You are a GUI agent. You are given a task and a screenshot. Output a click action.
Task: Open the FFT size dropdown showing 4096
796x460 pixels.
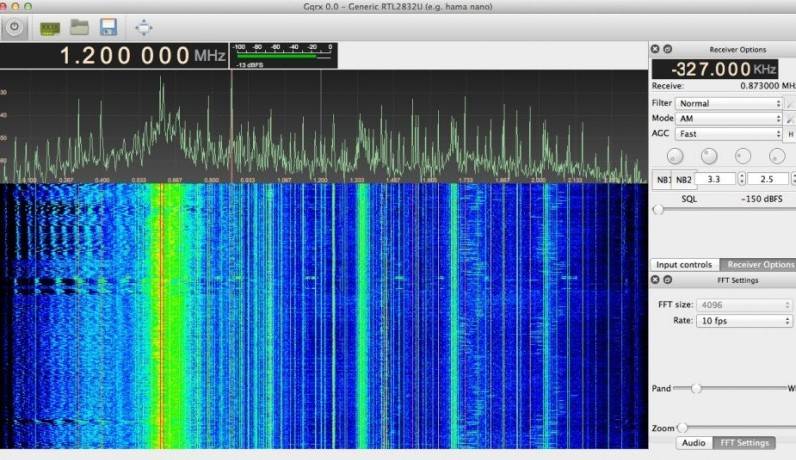744,305
